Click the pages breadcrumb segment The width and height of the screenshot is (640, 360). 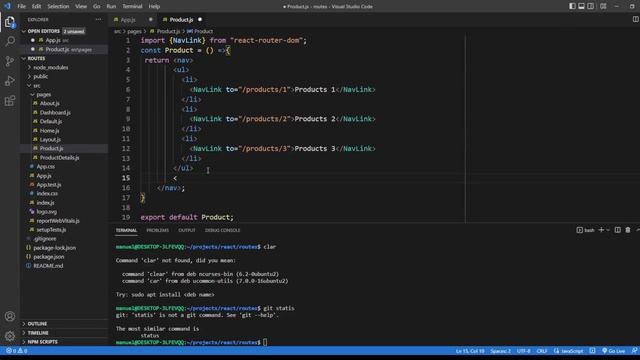134,31
